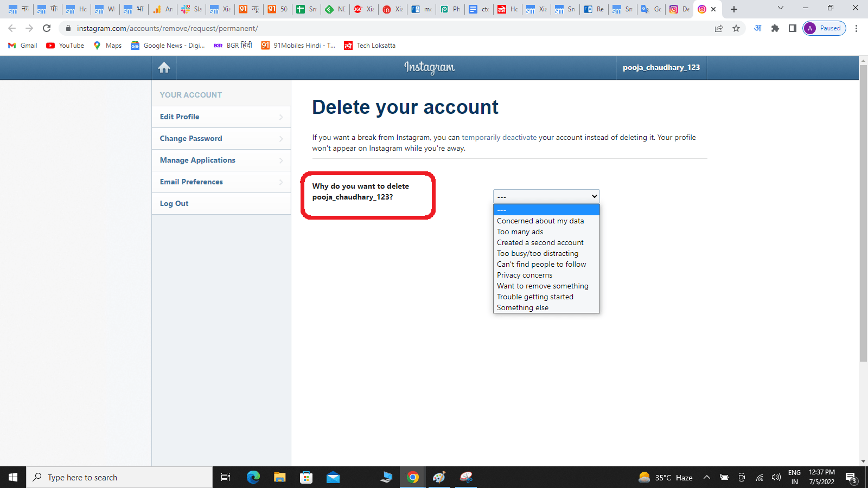Open volume control in system tray
The height and width of the screenshot is (488, 868).
click(x=776, y=477)
